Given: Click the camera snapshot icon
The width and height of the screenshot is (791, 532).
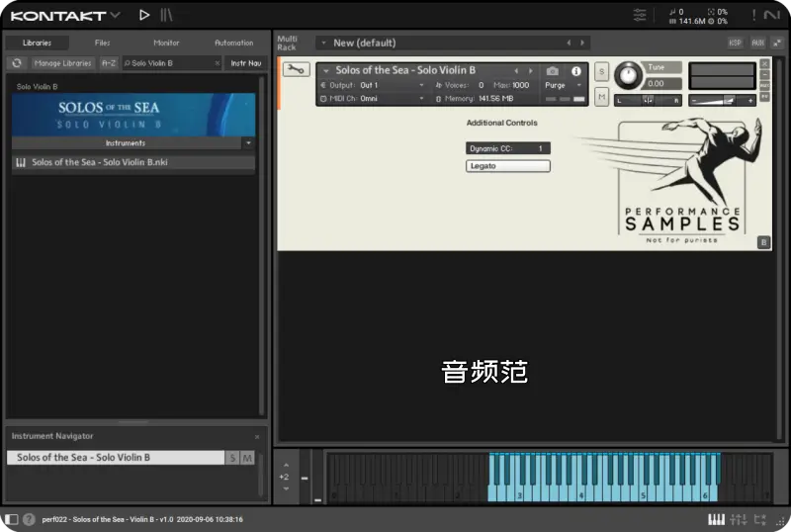Looking at the screenshot, I should click(x=553, y=71).
